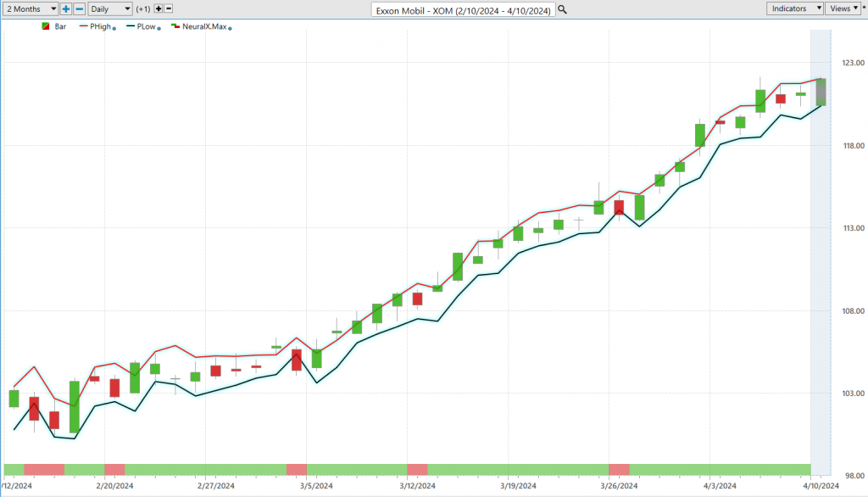
Task: Click the 108.00 price axis label
Action: (853, 311)
